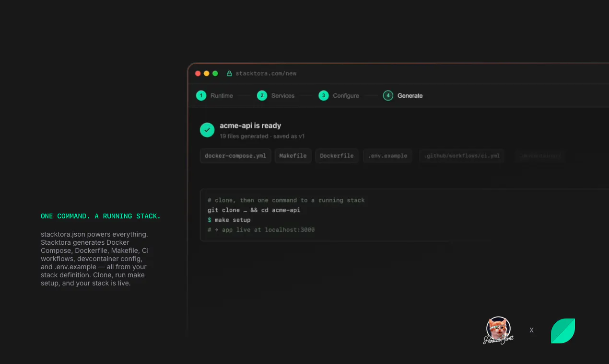Click 'ONE COMMAND. A RUNNING STACK.' headline
Image resolution: width=609 pixels, height=364 pixels.
point(101,216)
